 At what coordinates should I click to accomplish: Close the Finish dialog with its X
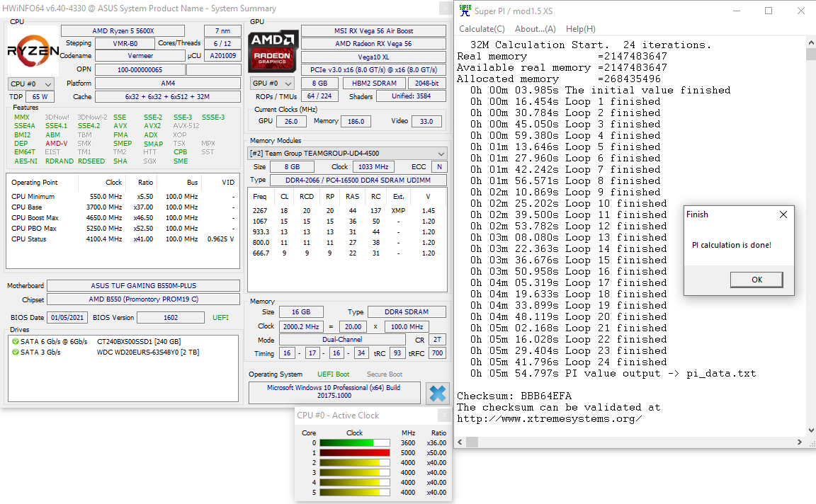tap(783, 214)
